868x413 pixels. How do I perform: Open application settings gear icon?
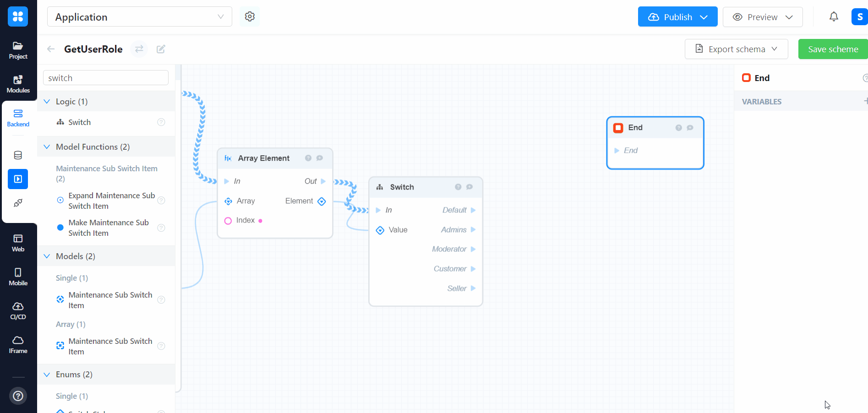pos(250,16)
